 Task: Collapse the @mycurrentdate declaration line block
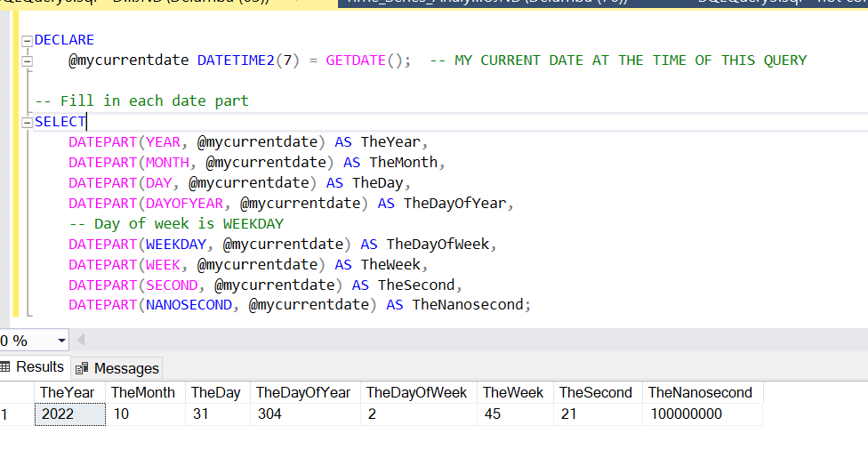[x=27, y=61]
